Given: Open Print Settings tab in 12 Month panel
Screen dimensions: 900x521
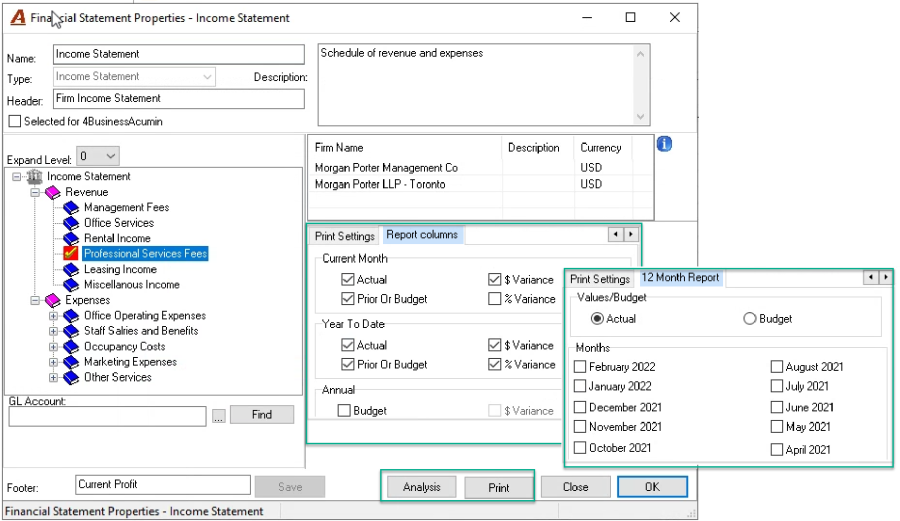Looking at the screenshot, I should [x=600, y=279].
